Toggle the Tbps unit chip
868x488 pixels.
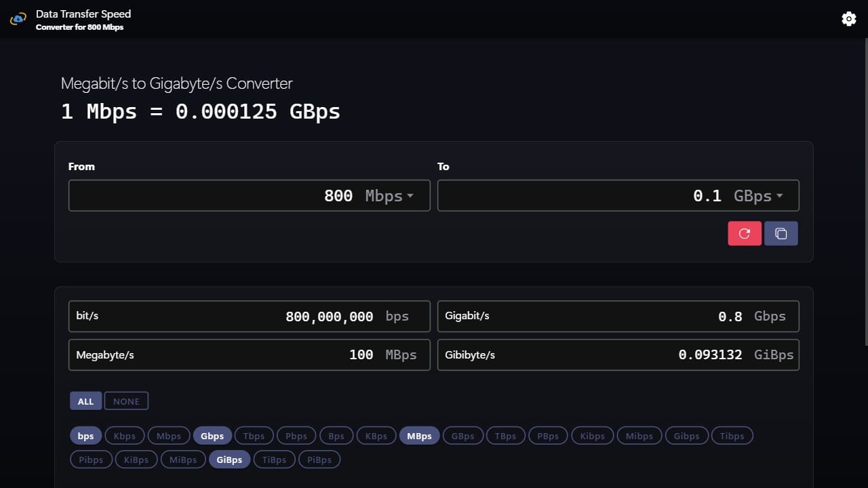click(254, 436)
